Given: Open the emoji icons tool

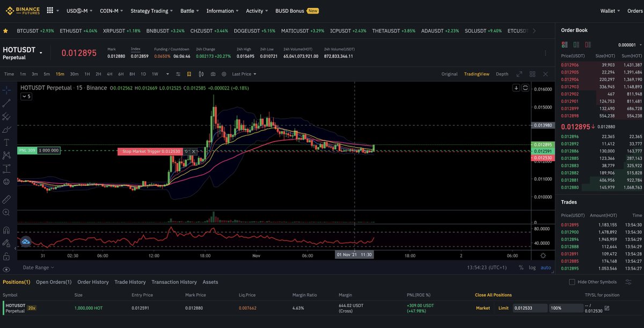Looking at the screenshot, I should 6,182.
